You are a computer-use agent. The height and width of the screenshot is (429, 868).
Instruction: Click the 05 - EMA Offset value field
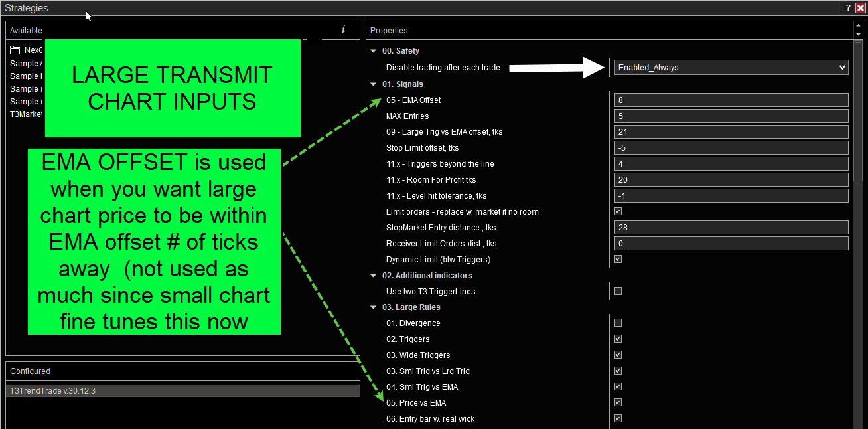pos(731,100)
